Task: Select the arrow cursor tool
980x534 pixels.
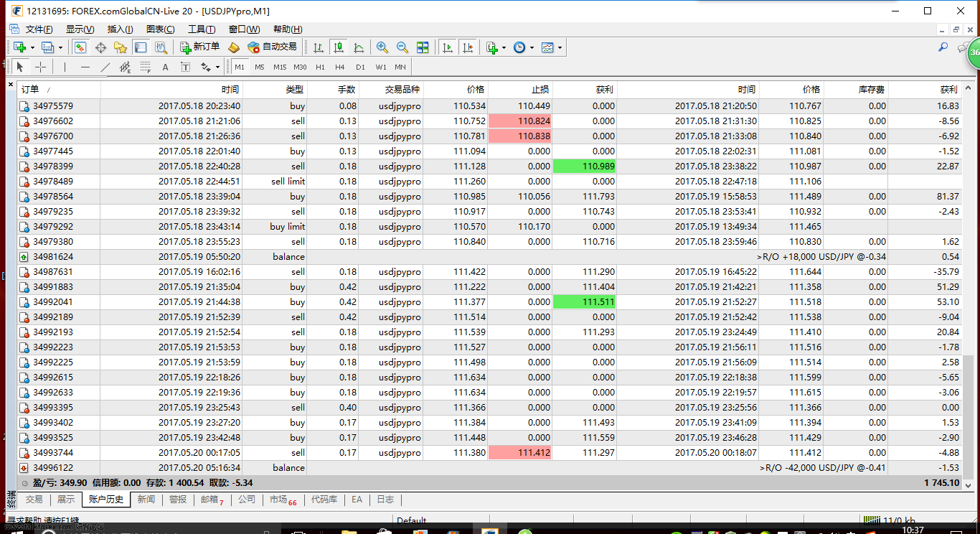Action: pos(20,67)
